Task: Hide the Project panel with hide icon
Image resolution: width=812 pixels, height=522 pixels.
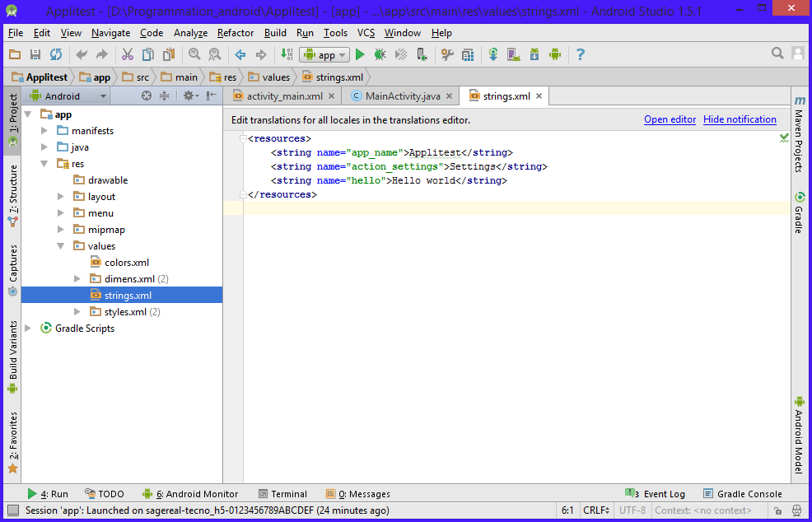Action: click(212, 96)
